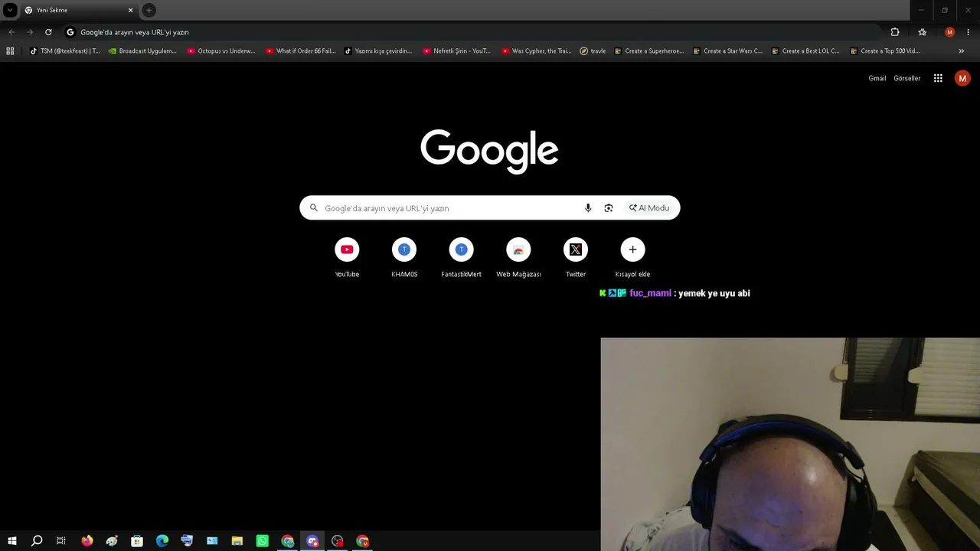Close the Yeni Sekme tab
Screen dimensions: 980x551
[x=131, y=10]
